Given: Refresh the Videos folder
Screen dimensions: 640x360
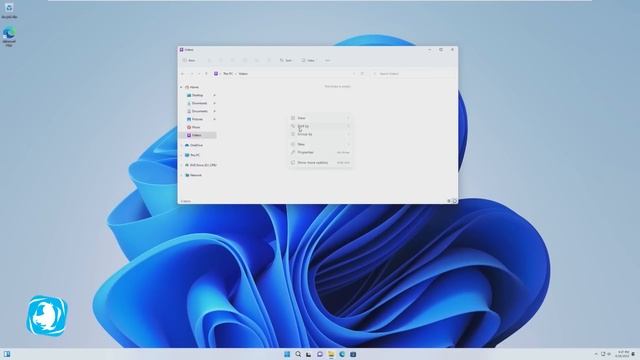Looking at the screenshot, I should 362,74.
